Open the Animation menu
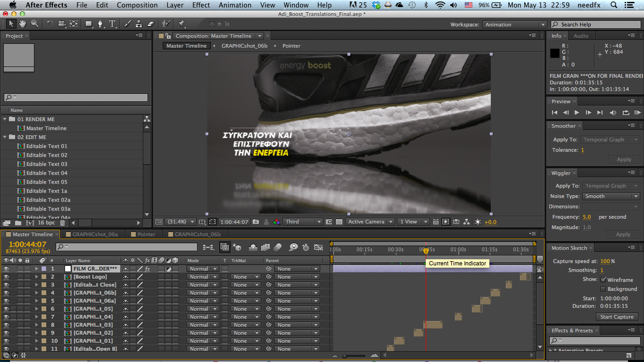The width and height of the screenshot is (644, 362). coord(235,5)
